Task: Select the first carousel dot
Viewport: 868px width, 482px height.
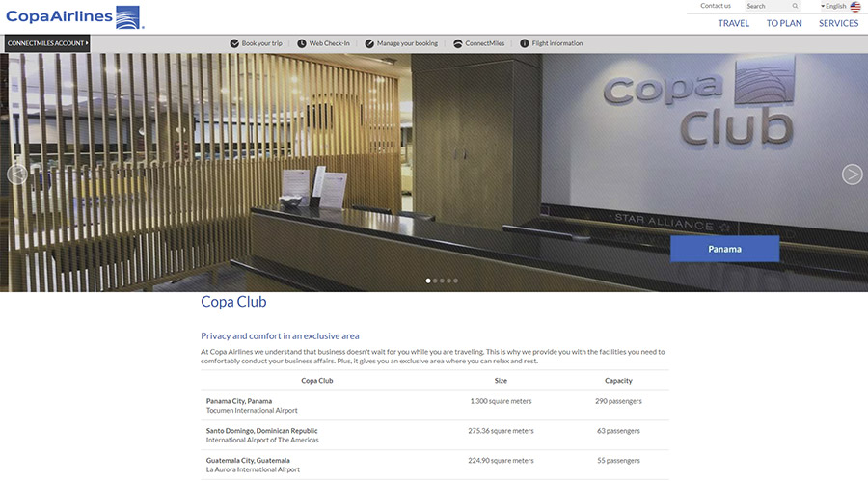Action: click(x=428, y=281)
